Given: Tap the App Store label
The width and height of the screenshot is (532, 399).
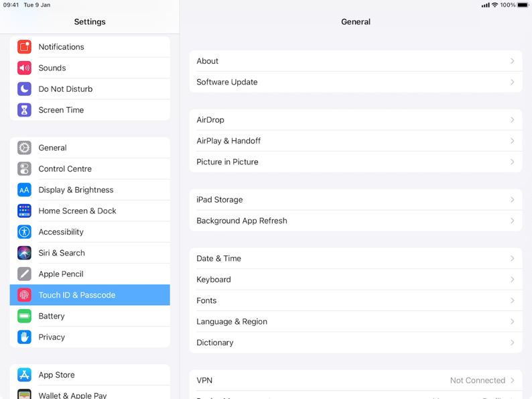Looking at the screenshot, I should click(x=57, y=376).
